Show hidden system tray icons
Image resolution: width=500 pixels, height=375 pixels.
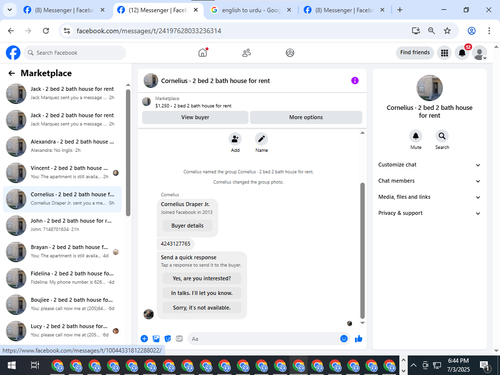point(413,366)
